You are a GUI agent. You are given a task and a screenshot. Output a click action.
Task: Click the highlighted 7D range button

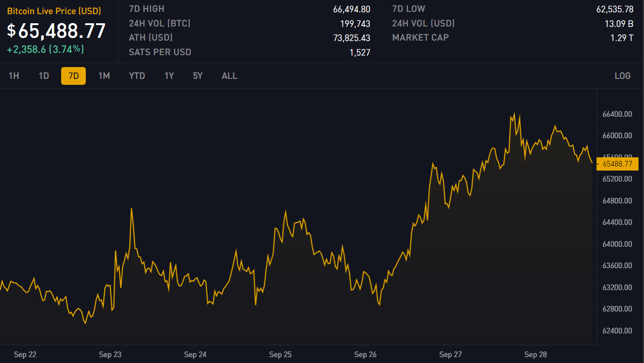pos(73,76)
